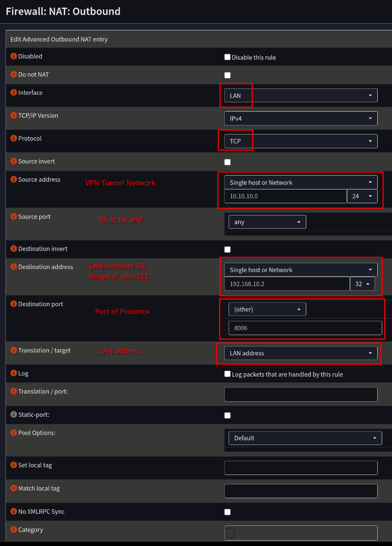Viewport: 392px width, 546px height.
Task: Open the Source port any selector
Action: [x=267, y=222]
